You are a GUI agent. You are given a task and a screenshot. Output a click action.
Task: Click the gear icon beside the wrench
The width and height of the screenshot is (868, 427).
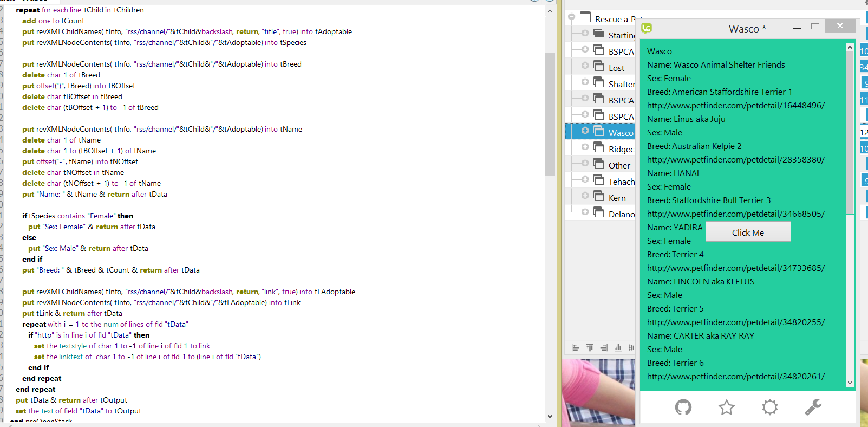tap(769, 407)
